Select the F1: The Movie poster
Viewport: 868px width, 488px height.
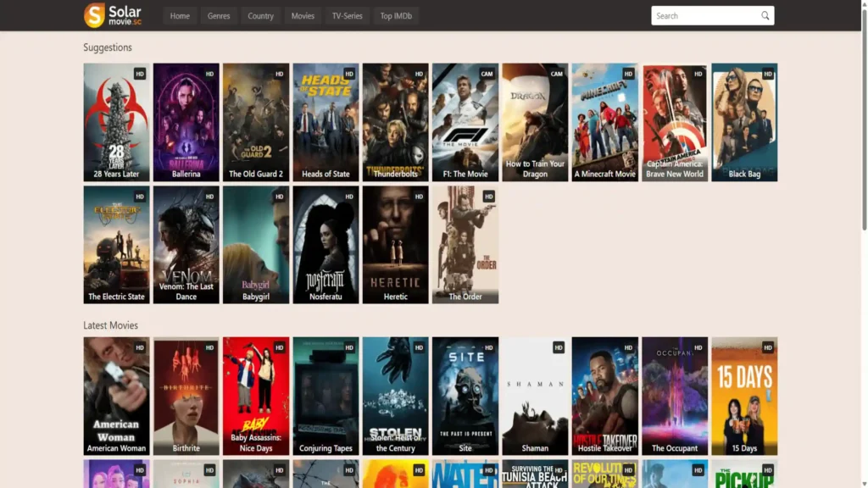point(465,119)
